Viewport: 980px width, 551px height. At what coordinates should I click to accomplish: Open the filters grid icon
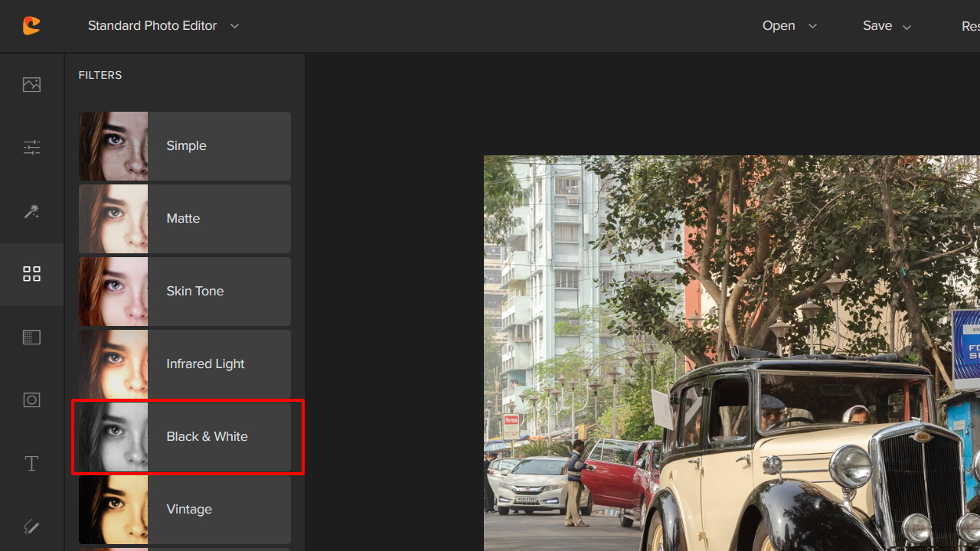tap(31, 274)
